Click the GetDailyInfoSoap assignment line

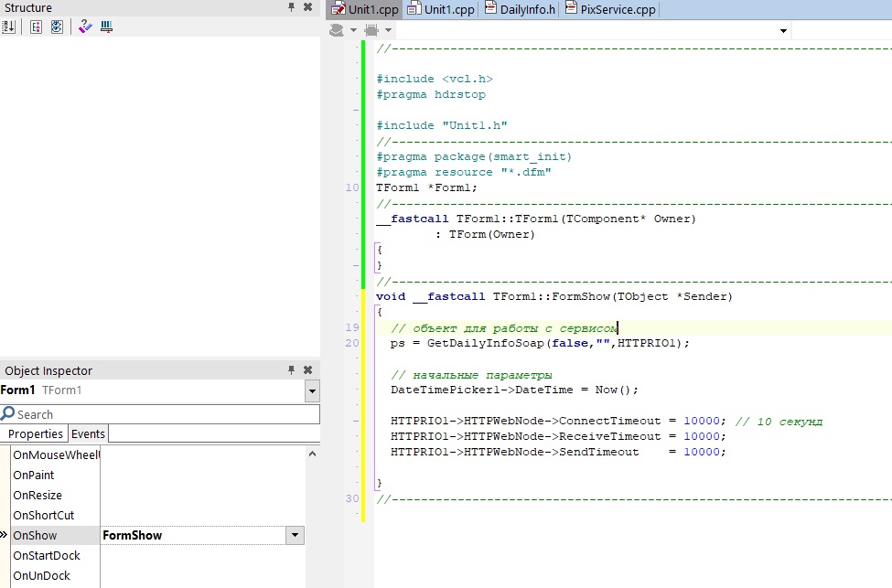(540, 343)
